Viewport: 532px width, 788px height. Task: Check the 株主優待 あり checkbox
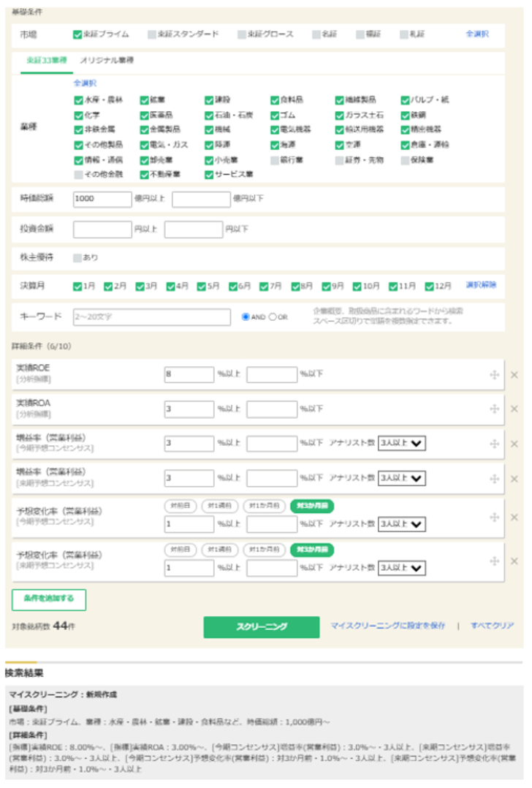click(x=78, y=258)
